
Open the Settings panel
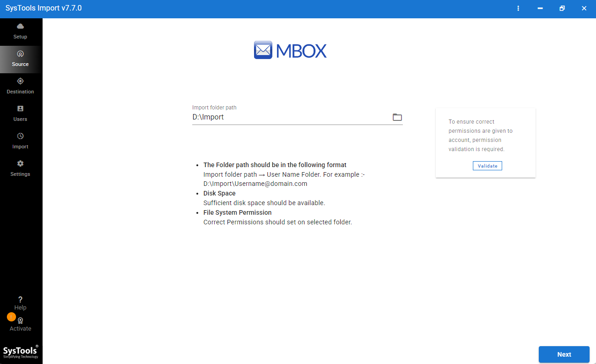pos(20,168)
